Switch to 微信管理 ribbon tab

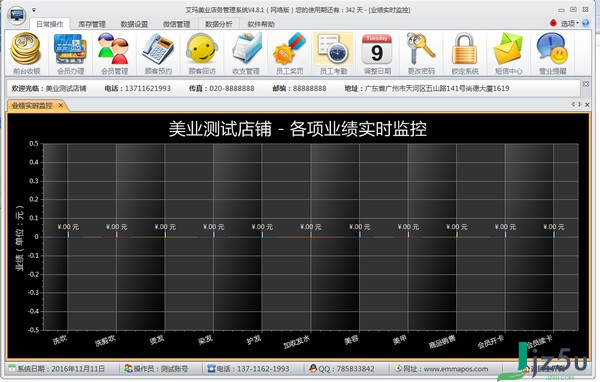176,24
